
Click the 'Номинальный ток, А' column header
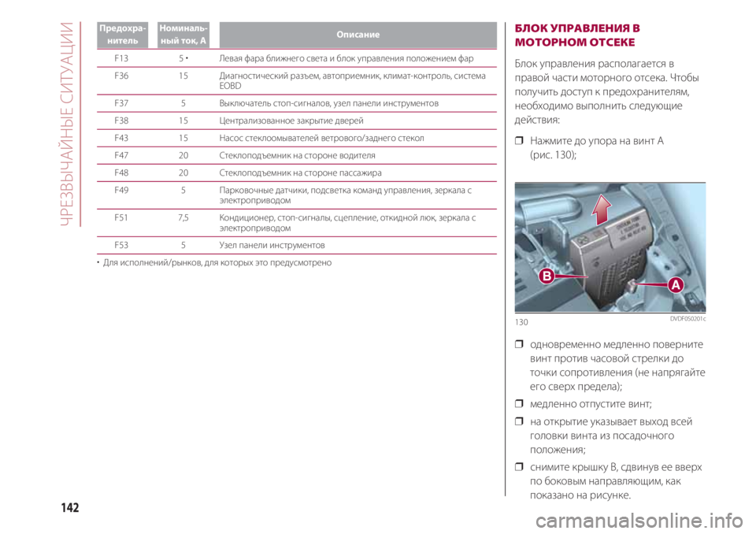coord(183,35)
